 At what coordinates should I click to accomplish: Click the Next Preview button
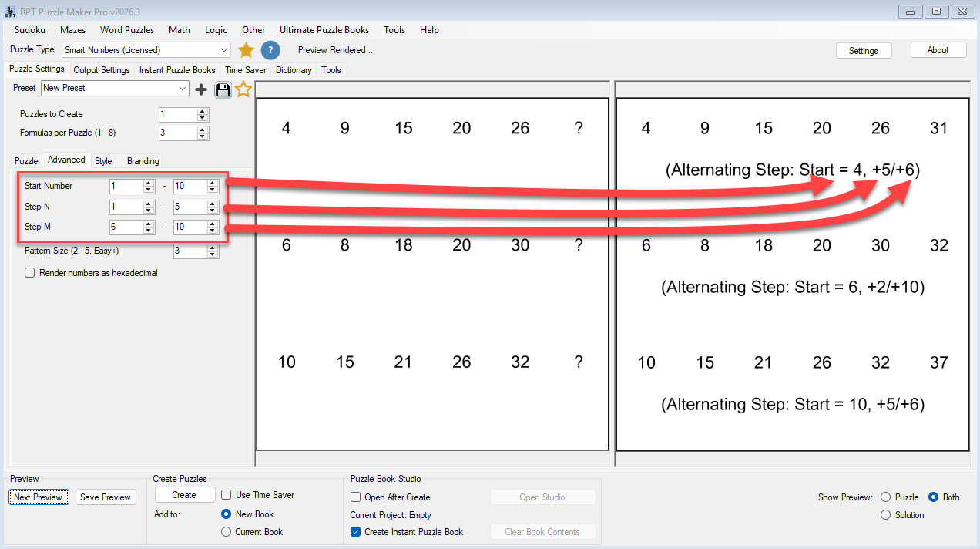pos(38,497)
